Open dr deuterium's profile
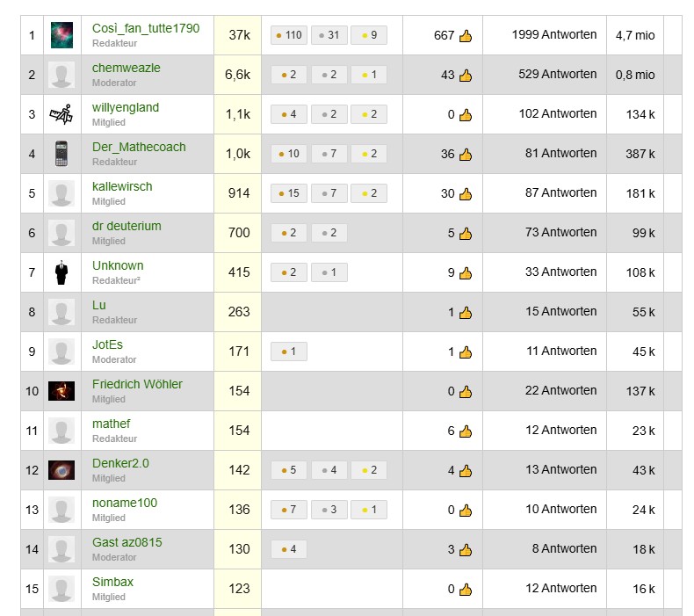 pos(127,226)
